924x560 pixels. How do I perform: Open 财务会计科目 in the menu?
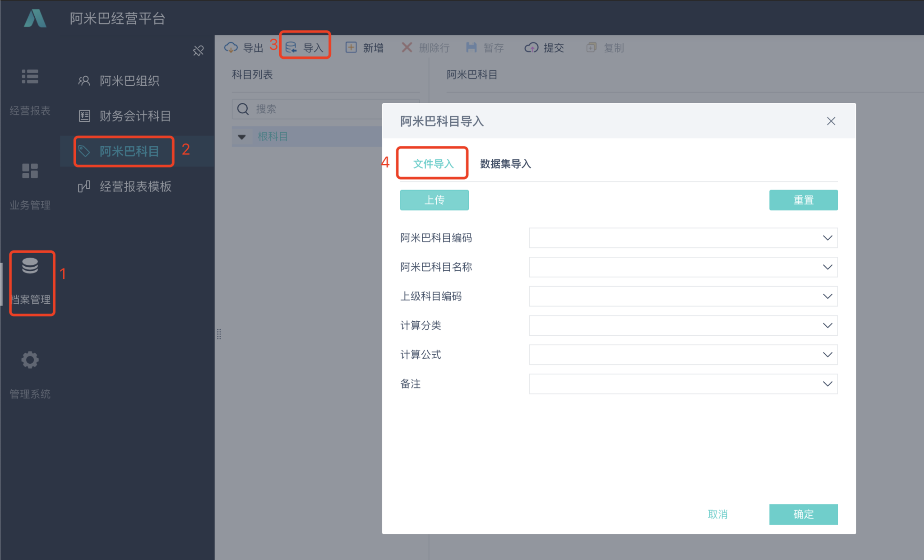[x=135, y=116]
